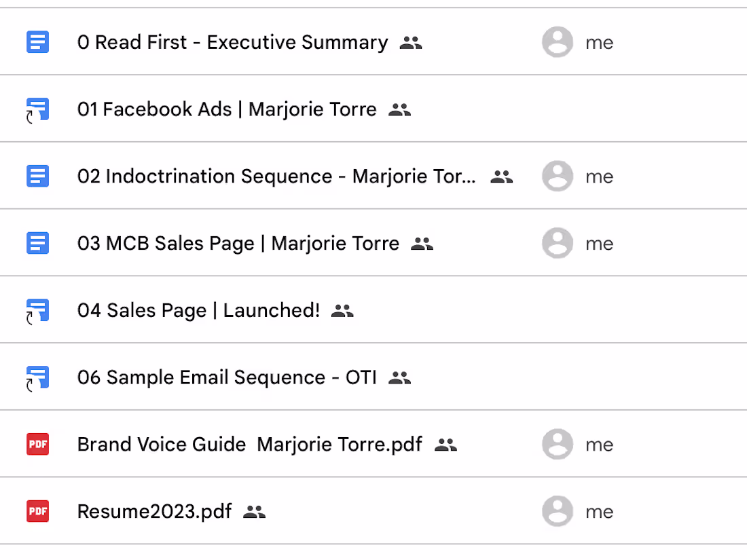Click shortcut doc icon for 01 Facebook Ads
This screenshot has width=747, height=560.
[38, 109]
